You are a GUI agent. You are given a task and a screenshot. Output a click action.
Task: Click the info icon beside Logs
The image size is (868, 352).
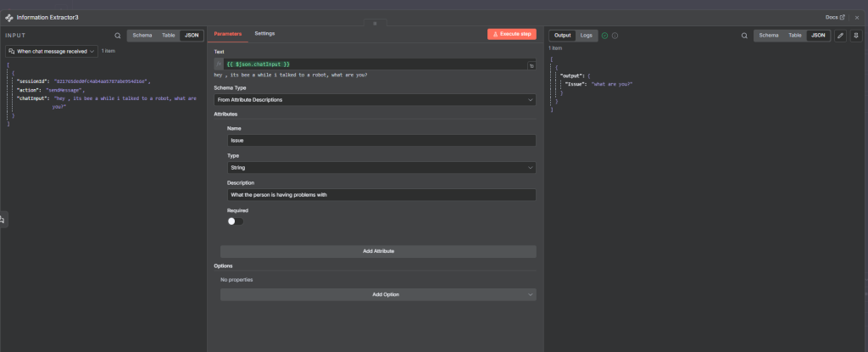[615, 36]
